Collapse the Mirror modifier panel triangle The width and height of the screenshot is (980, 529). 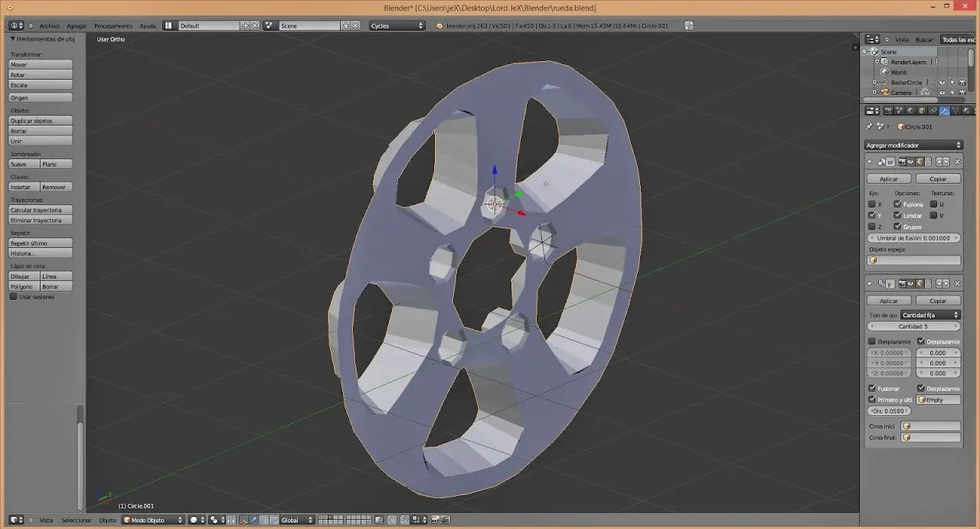(870, 162)
